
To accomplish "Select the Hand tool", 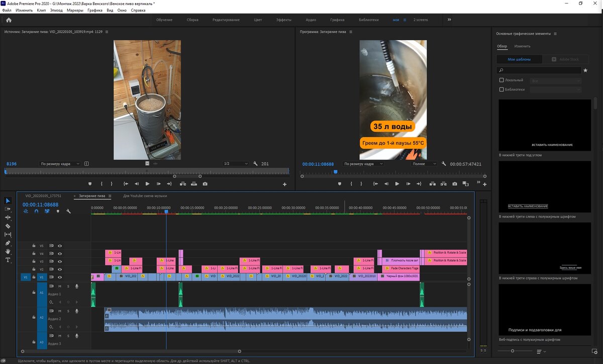I will pyautogui.click(x=8, y=251).
